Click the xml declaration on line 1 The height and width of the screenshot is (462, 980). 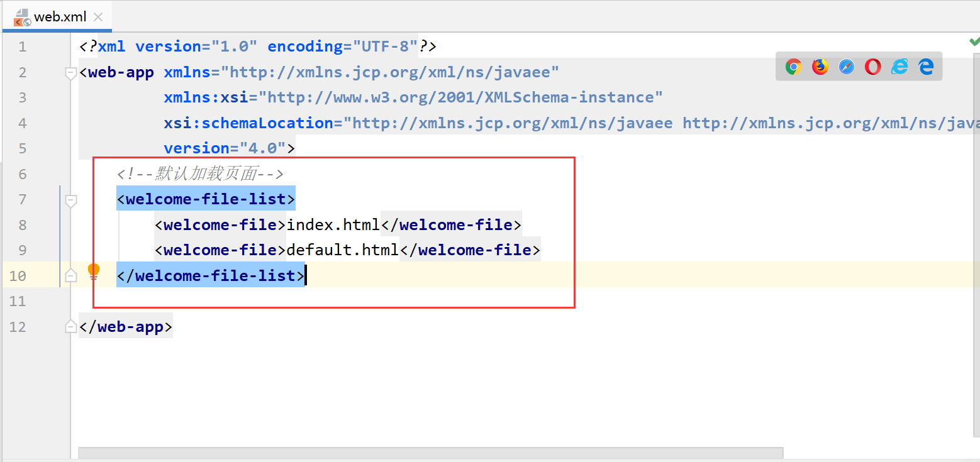[x=258, y=47]
